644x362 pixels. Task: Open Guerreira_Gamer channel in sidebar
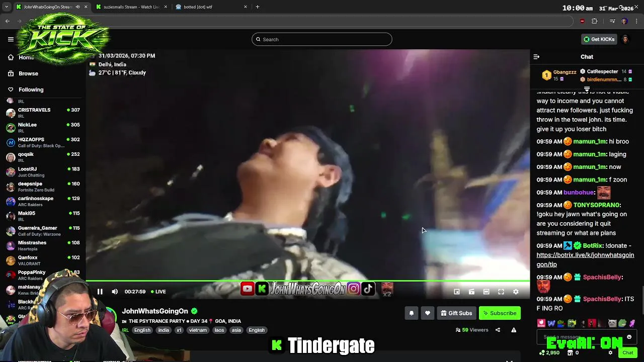click(x=43, y=231)
